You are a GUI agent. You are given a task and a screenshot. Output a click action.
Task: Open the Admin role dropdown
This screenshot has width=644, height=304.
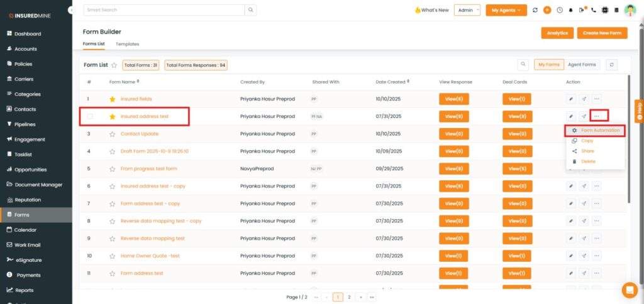[x=467, y=10]
